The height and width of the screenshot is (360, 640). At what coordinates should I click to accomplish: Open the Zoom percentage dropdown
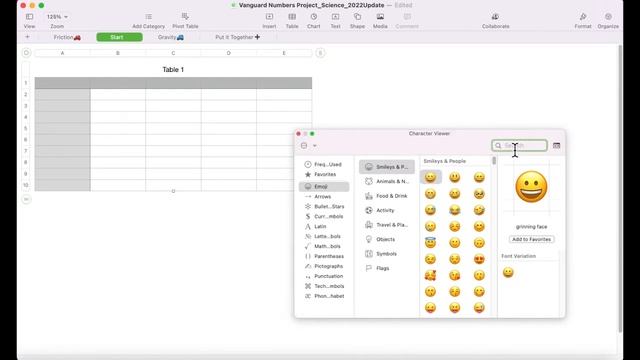click(x=57, y=17)
